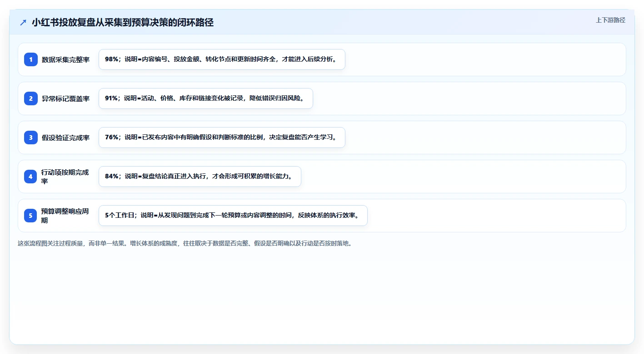The width and height of the screenshot is (644, 354).
Task: Click the 假设验证完成率 label
Action: click(x=66, y=138)
